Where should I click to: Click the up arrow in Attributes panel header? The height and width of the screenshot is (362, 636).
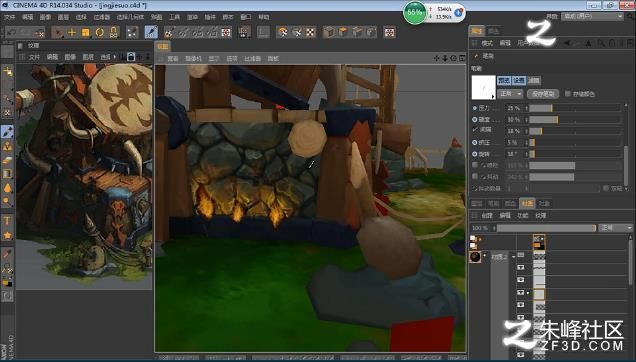click(588, 43)
